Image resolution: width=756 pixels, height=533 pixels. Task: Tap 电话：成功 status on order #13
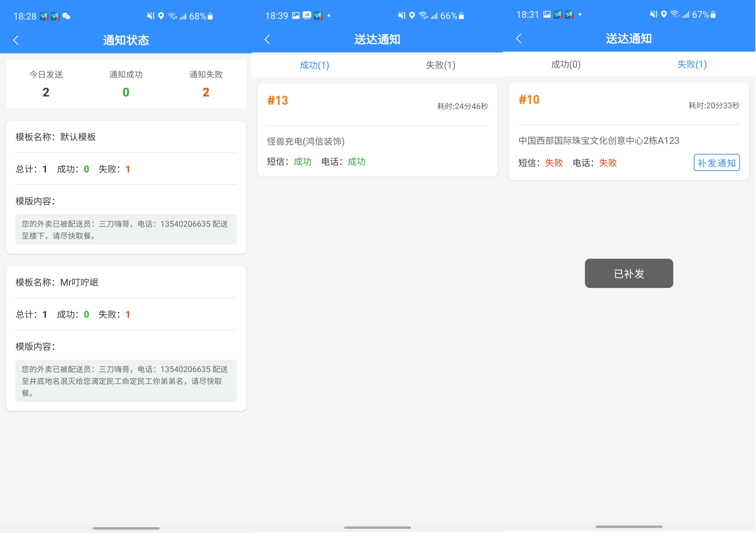[343, 162]
